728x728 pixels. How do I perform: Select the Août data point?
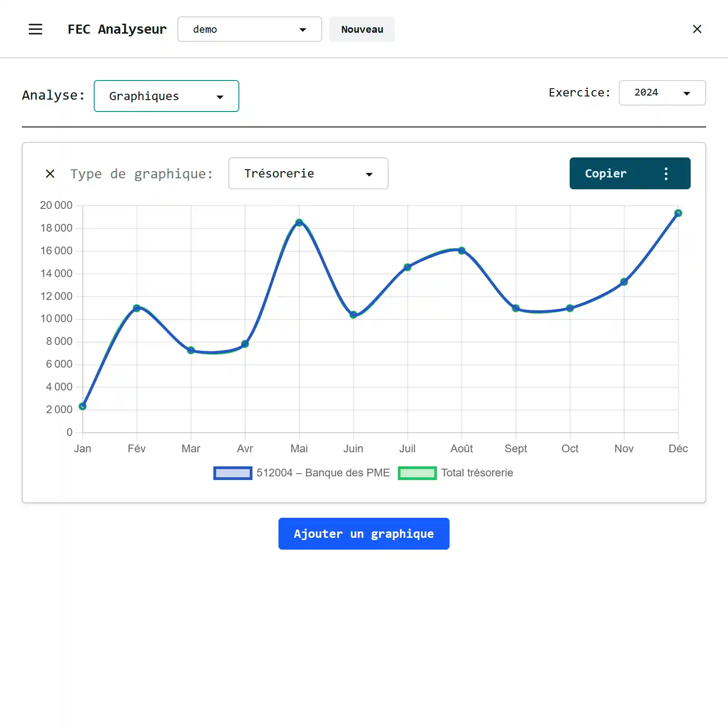461,251
